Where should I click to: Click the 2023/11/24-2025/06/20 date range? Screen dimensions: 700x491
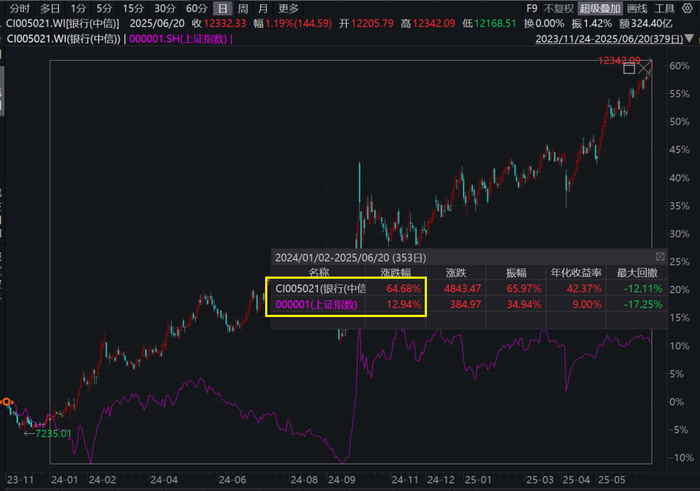609,39
